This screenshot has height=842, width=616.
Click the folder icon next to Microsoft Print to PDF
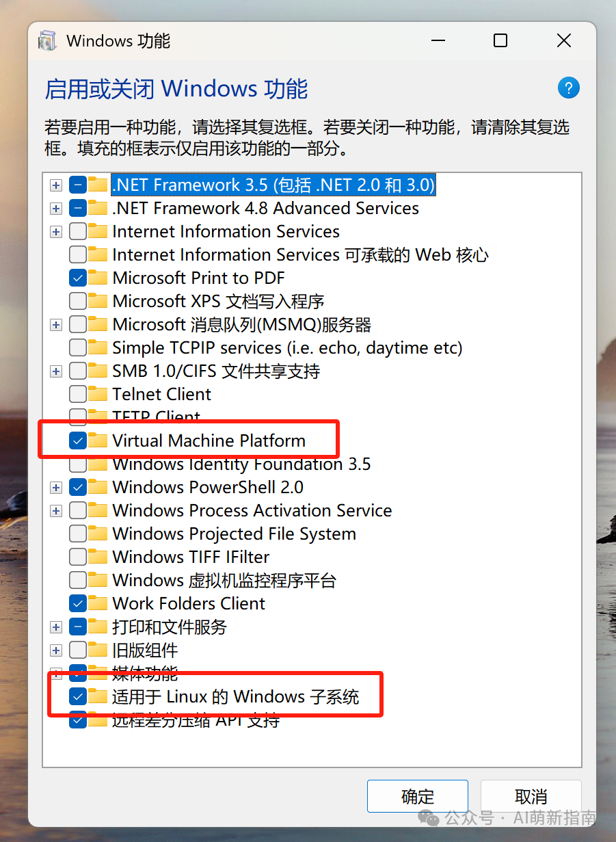[98, 278]
